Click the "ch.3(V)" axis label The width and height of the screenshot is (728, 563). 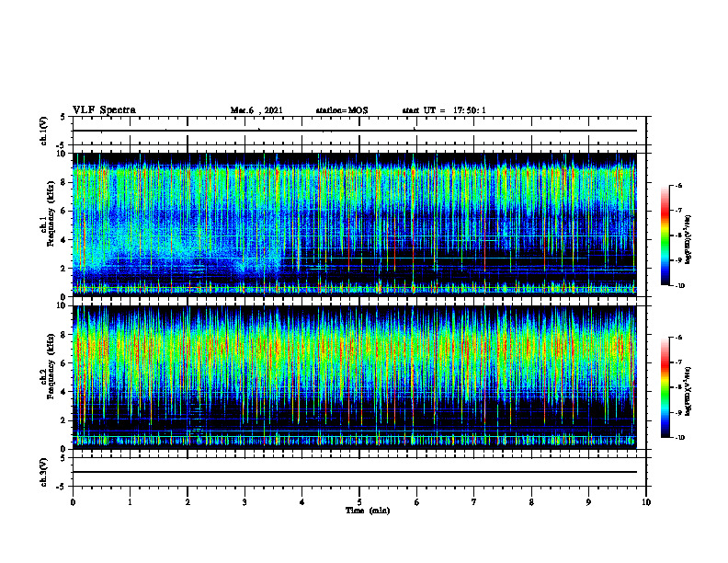(43, 472)
